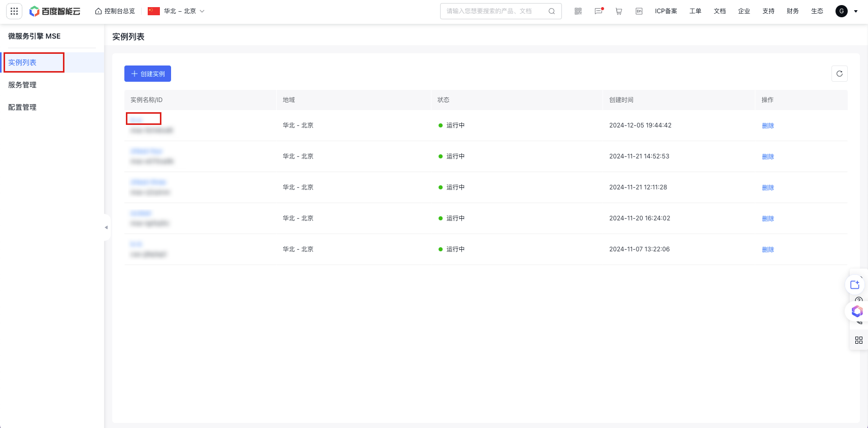Click the 创建实例 button
Screen dimensions: 868x428
coord(148,74)
